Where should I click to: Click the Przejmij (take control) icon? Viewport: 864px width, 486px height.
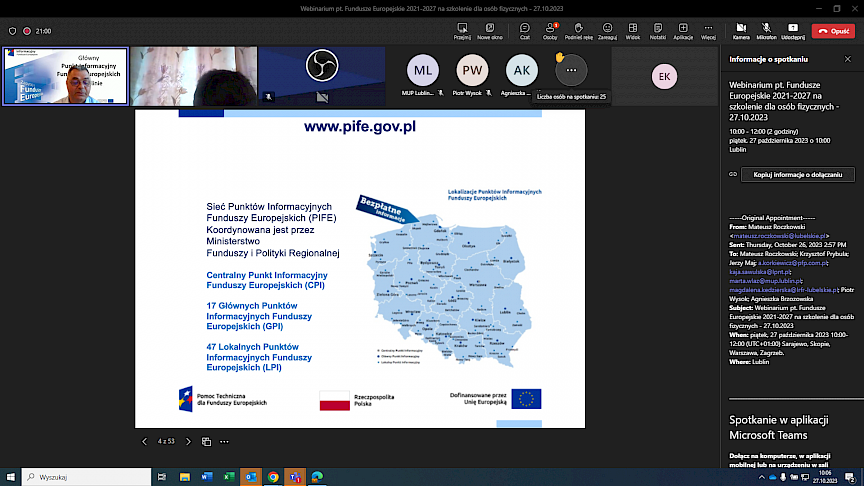click(x=462, y=31)
